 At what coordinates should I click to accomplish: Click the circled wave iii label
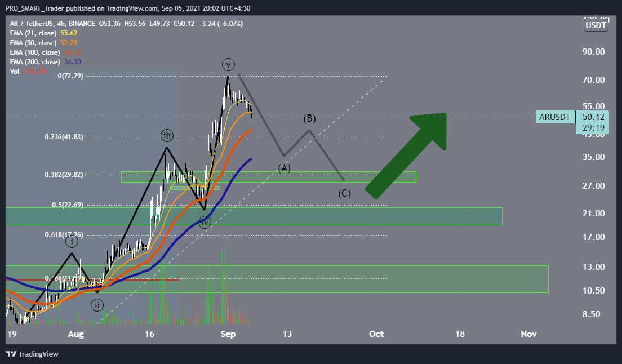pos(167,136)
